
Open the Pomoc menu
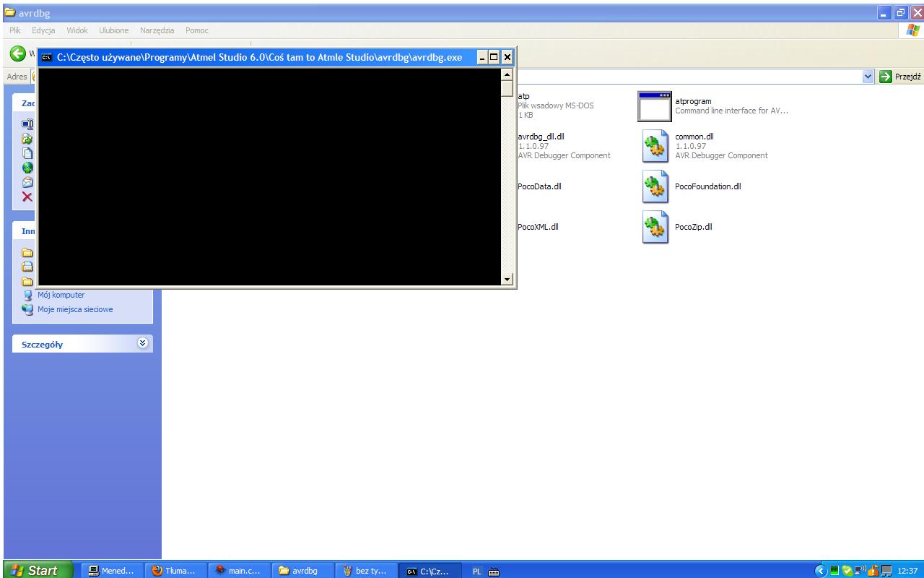coord(197,30)
